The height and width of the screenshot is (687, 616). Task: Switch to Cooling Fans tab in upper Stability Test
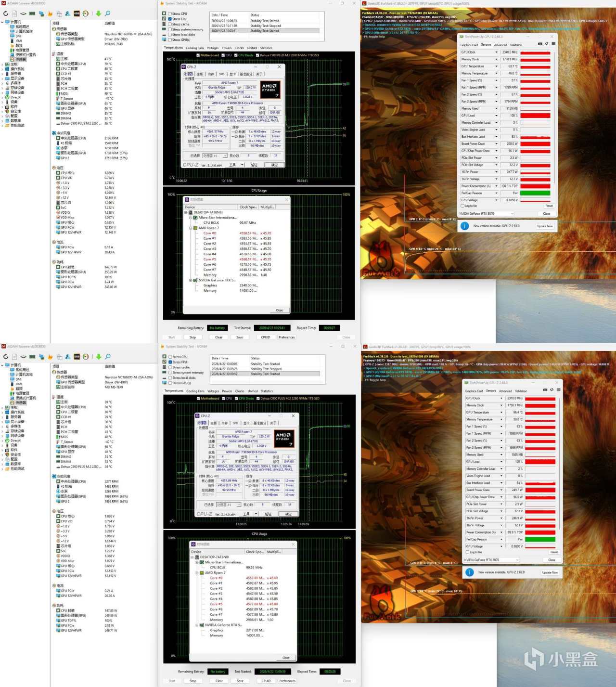[x=195, y=48]
